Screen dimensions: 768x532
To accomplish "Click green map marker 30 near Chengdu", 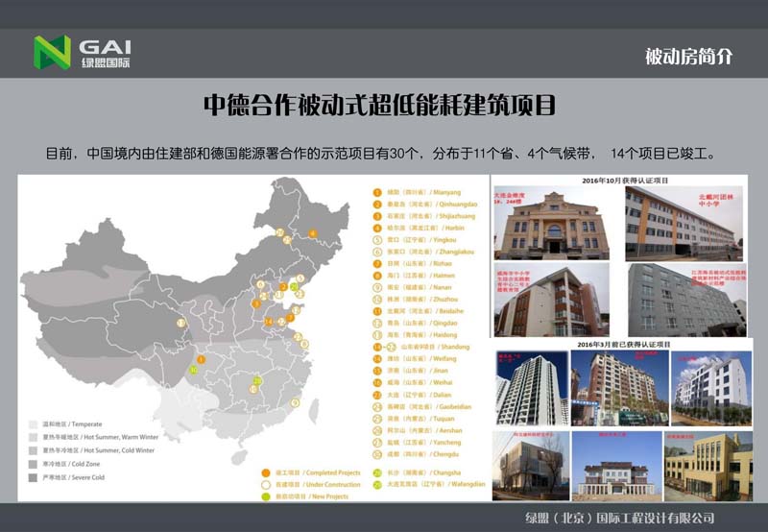I will (x=194, y=370).
